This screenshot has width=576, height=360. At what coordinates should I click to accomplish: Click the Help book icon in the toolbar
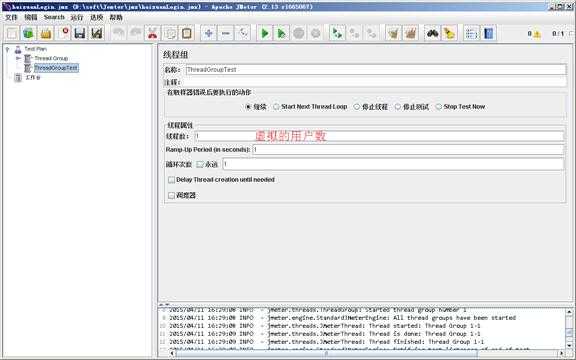pyautogui.click(x=488, y=33)
